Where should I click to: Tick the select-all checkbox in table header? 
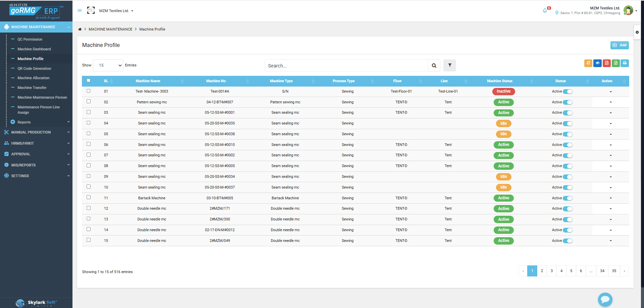pos(89,81)
